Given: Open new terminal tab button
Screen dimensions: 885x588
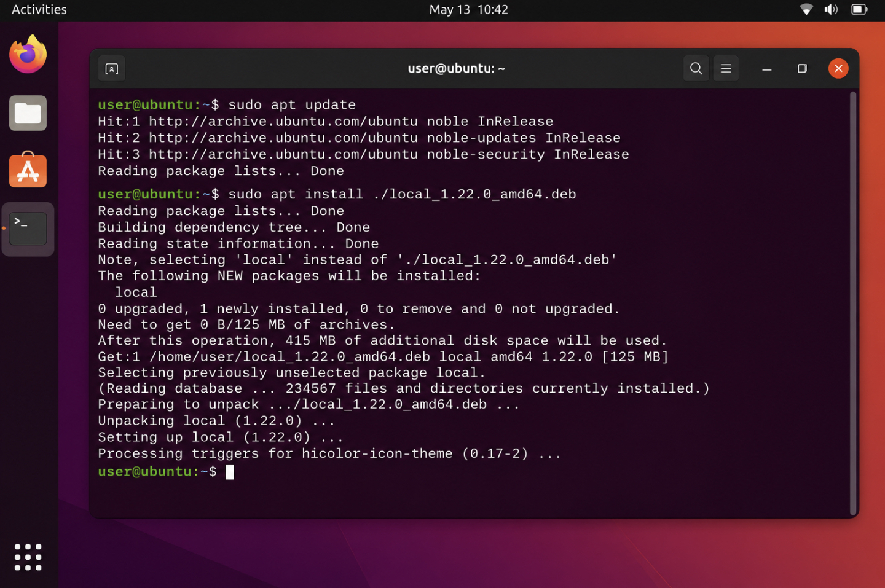Looking at the screenshot, I should point(112,69).
